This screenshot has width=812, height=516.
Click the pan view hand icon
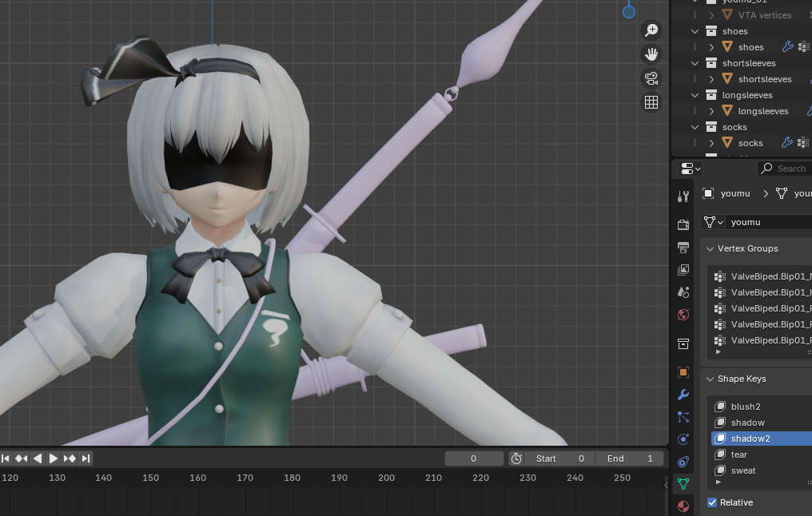pos(651,54)
